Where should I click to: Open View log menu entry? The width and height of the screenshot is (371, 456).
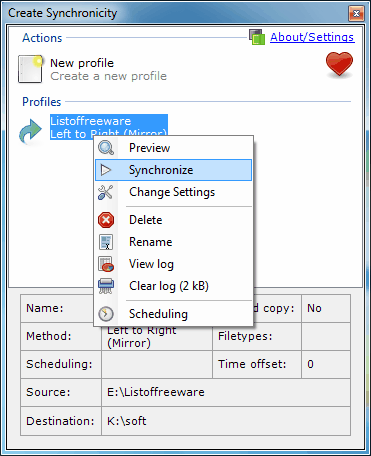[x=174, y=264]
